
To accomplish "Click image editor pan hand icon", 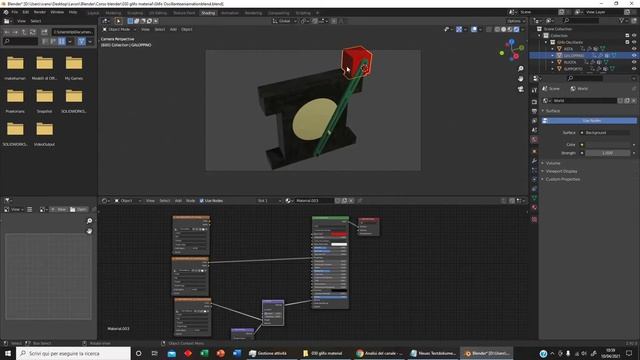I will (x=89, y=231).
